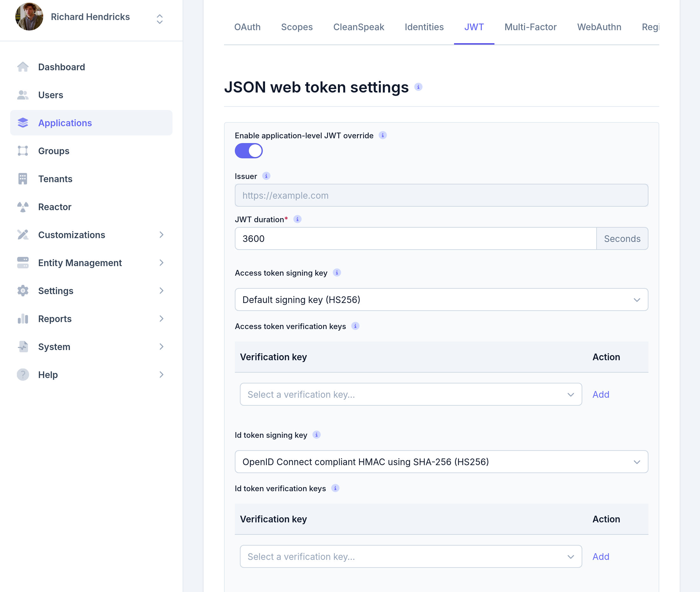Click the Groups icon in sidebar
This screenshot has height=592, width=700.
coord(23,151)
